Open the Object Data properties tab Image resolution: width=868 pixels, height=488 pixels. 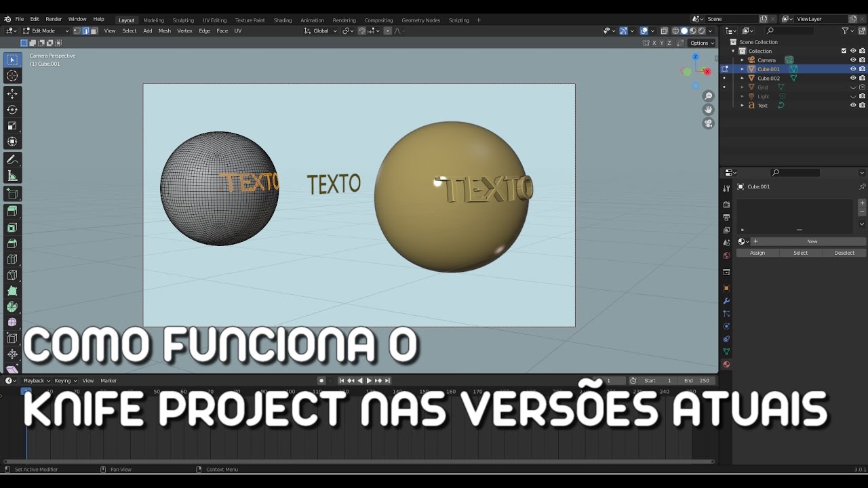[x=726, y=352]
